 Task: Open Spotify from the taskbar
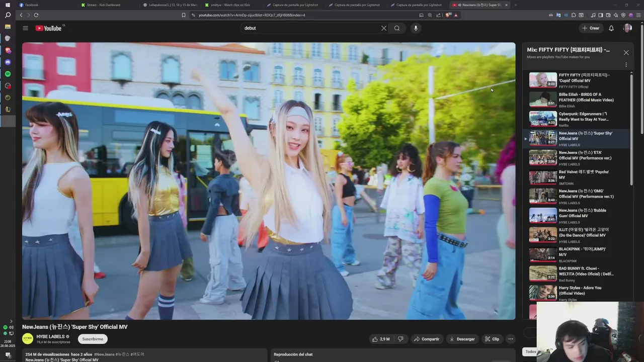(x=8, y=74)
